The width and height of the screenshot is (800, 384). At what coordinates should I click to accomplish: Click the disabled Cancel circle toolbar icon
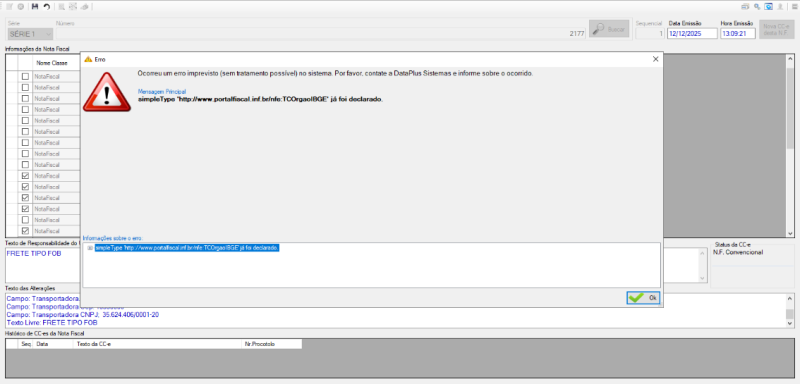coord(20,7)
